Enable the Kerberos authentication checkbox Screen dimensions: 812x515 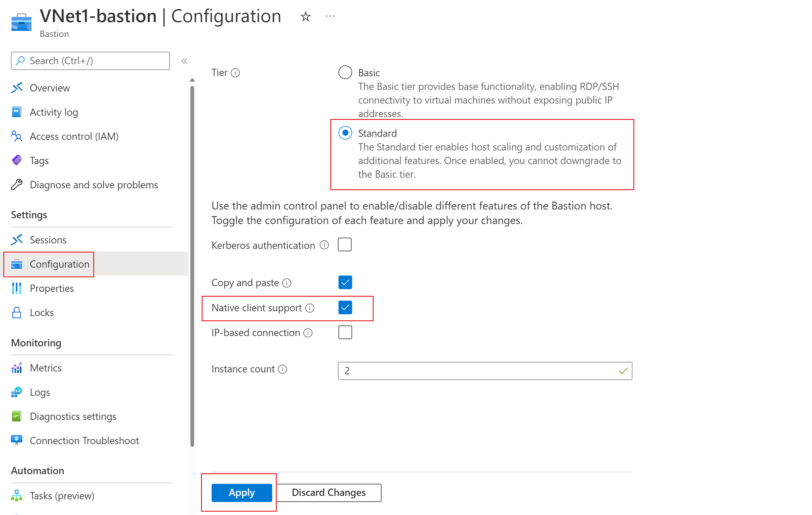coord(345,245)
